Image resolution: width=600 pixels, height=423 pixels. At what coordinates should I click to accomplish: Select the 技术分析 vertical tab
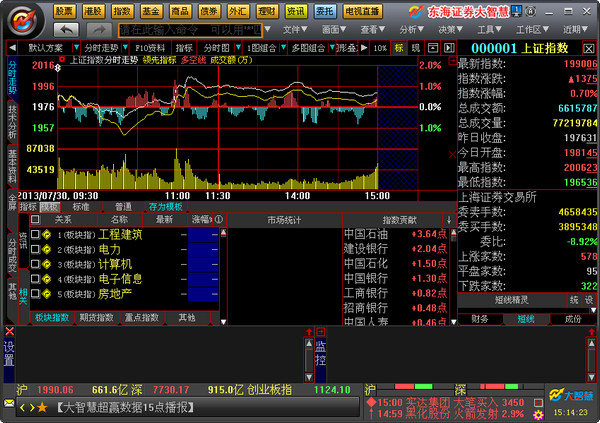tap(12, 122)
